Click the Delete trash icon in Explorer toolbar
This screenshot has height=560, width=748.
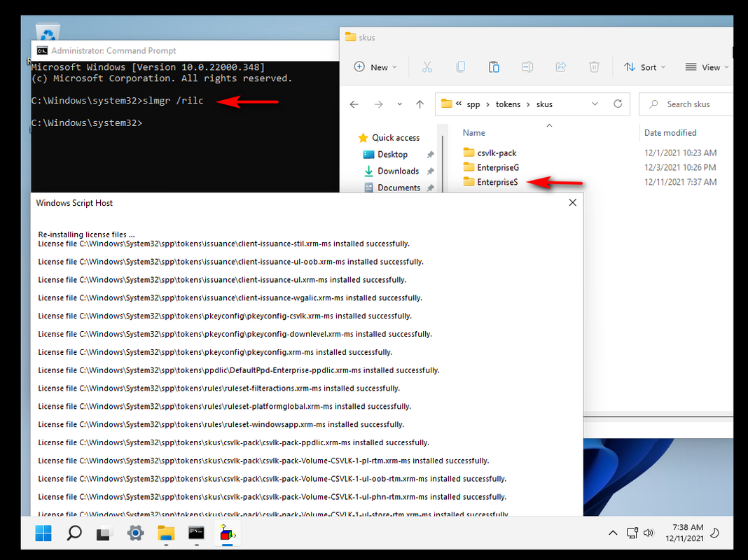[x=594, y=67]
